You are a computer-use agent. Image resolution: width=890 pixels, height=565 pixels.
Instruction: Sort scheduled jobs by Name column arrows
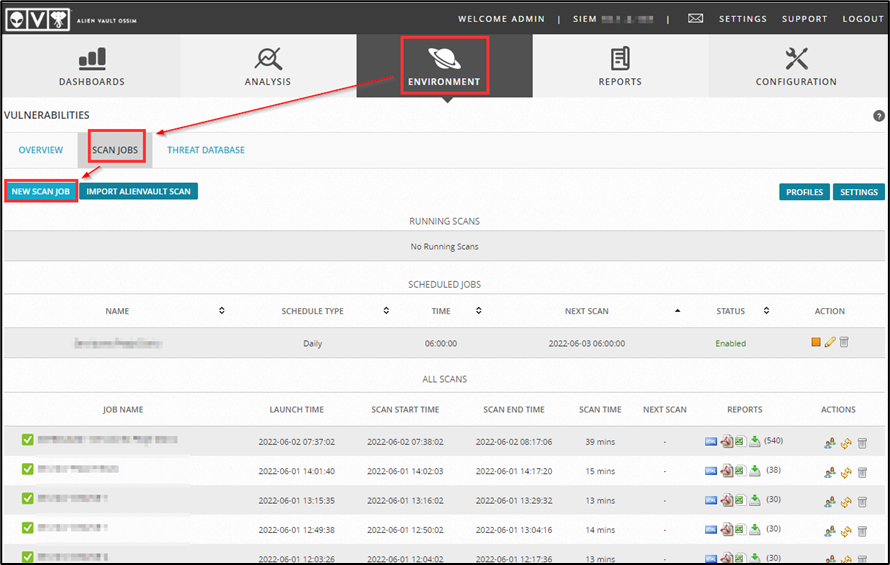(221, 311)
